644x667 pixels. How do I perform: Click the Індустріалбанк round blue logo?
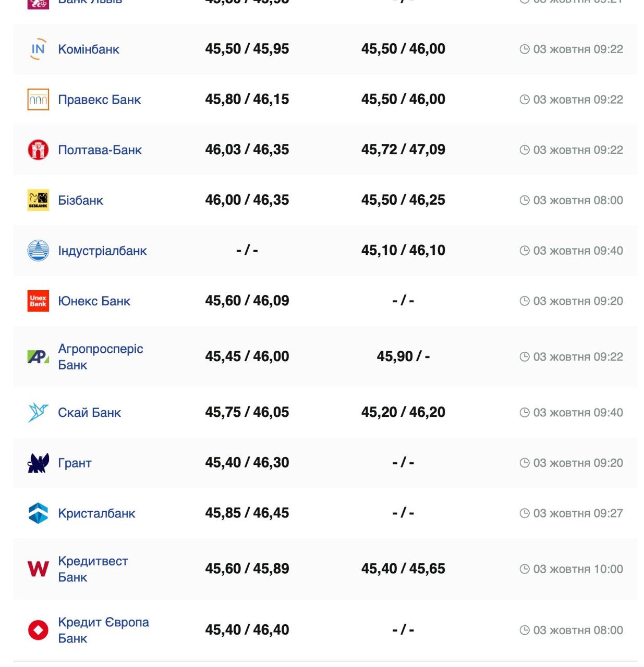(x=38, y=251)
